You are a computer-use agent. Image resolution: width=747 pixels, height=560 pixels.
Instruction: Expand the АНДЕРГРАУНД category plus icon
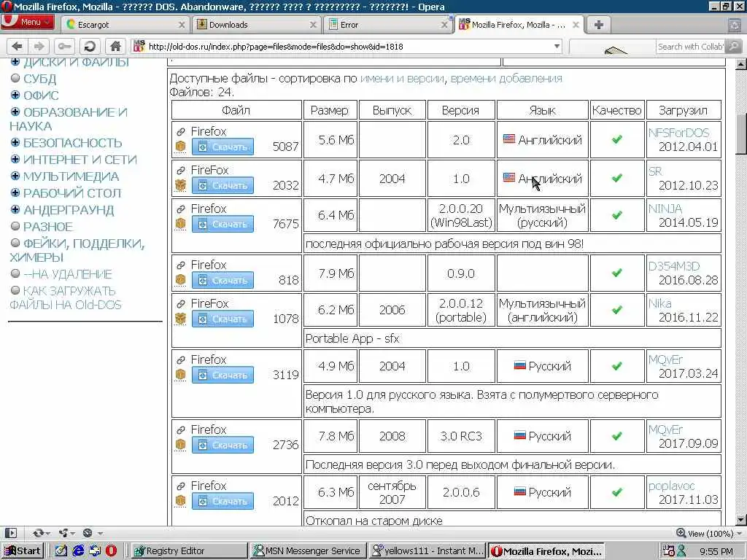[x=15, y=209]
